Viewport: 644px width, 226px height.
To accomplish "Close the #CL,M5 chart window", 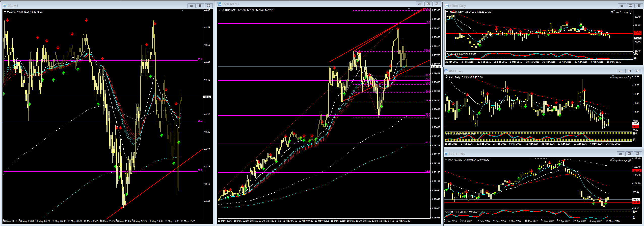I will click(x=209, y=6).
